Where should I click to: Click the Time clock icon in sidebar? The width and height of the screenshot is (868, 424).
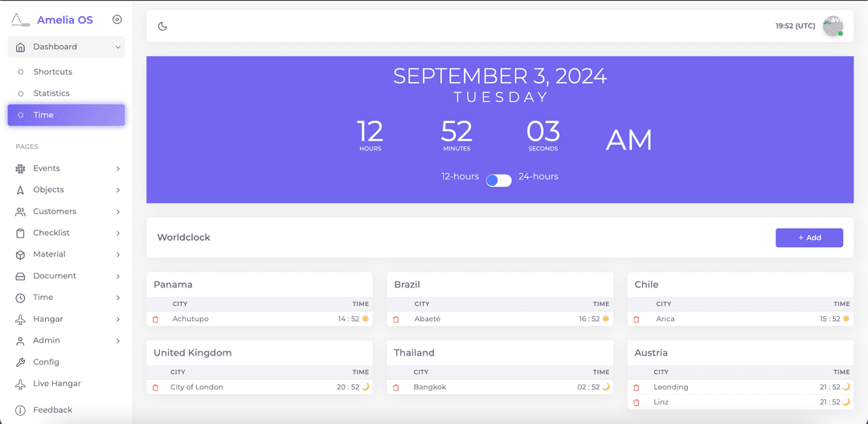[20, 298]
